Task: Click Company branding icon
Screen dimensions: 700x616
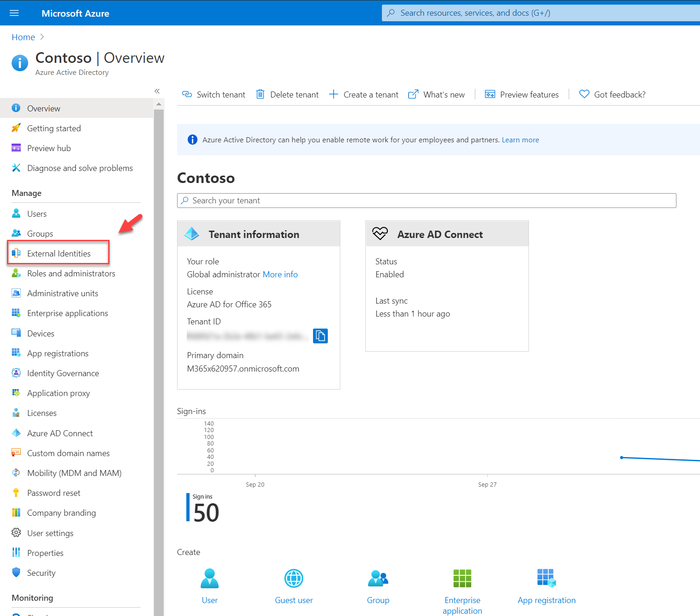Action: (x=16, y=512)
